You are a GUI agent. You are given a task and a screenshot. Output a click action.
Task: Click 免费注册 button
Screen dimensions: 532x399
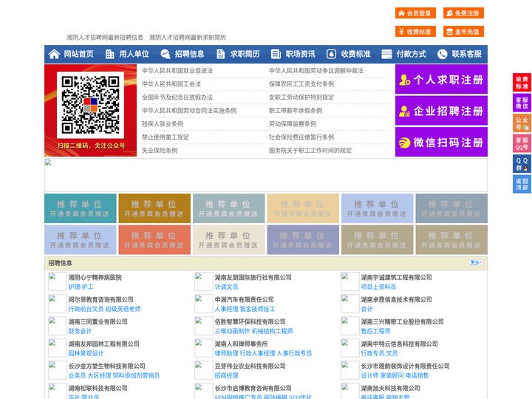pos(463,13)
